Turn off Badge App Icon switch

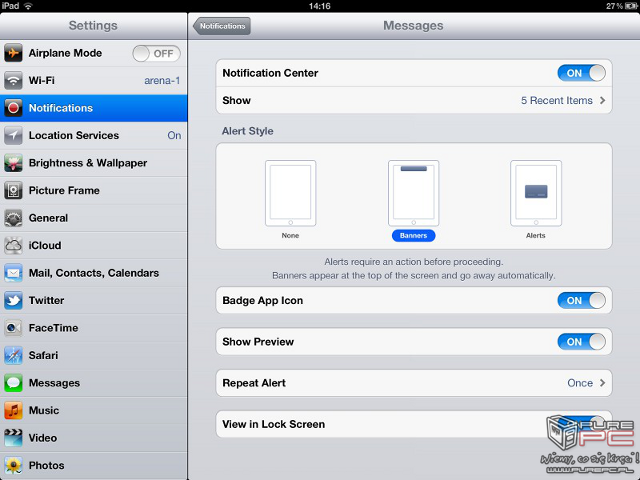[581, 300]
